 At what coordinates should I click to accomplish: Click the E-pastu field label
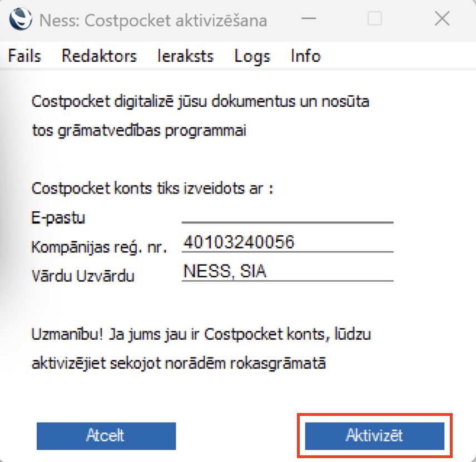[x=58, y=218]
